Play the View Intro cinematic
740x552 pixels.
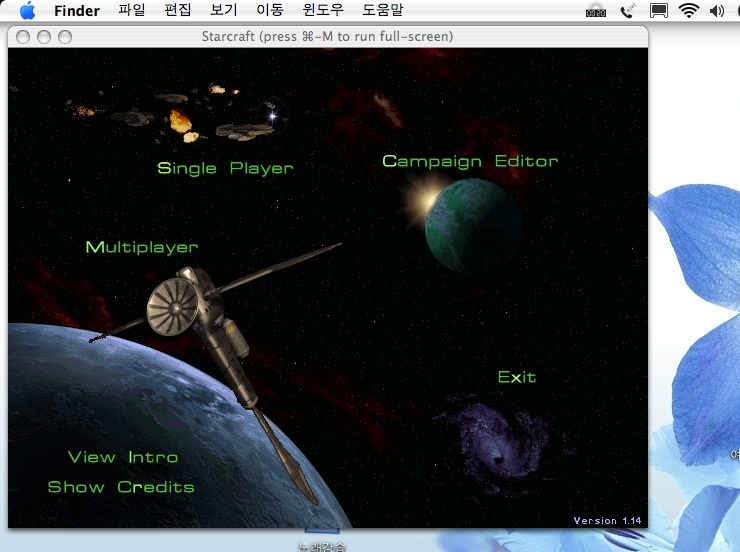click(123, 457)
